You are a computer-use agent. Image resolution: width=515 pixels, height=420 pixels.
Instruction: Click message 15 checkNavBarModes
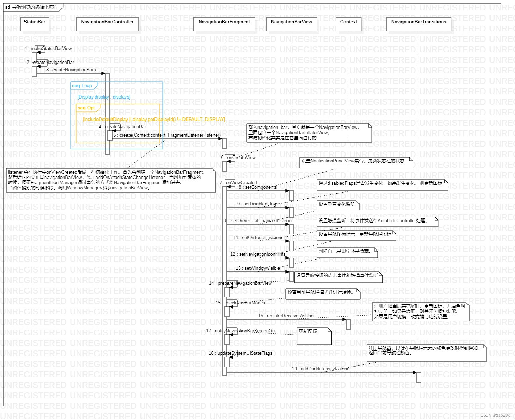[240, 303]
